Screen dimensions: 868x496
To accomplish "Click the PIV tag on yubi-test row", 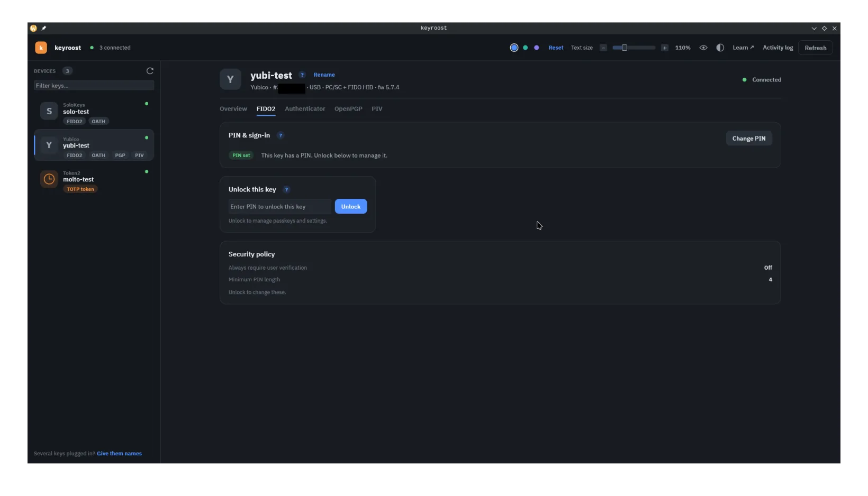I will [139, 155].
